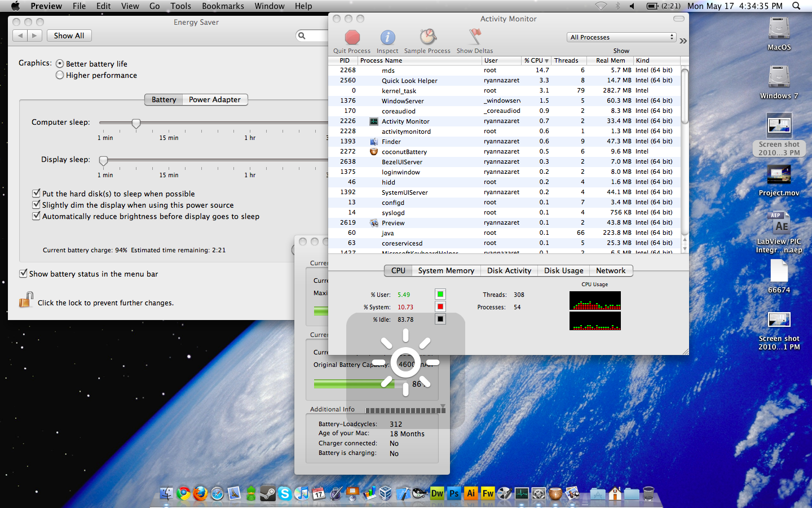Image resolution: width=812 pixels, height=508 pixels.
Task: Toggle Show battery status in menu bar
Action: tap(23, 273)
